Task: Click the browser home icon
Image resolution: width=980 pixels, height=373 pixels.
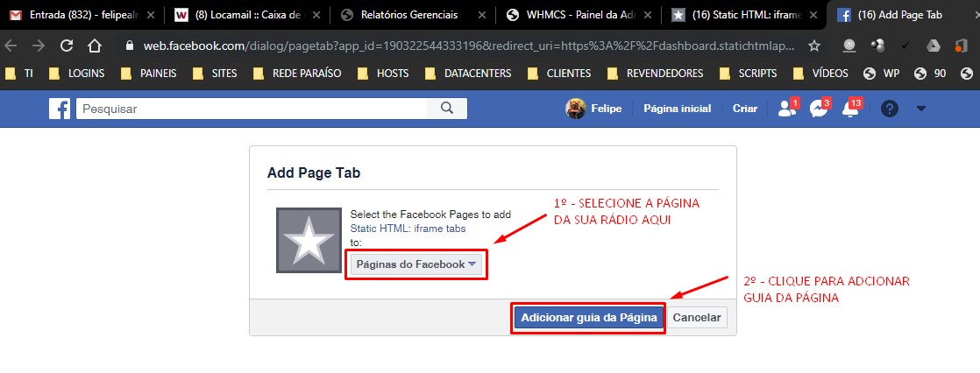Action: tap(95, 46)
